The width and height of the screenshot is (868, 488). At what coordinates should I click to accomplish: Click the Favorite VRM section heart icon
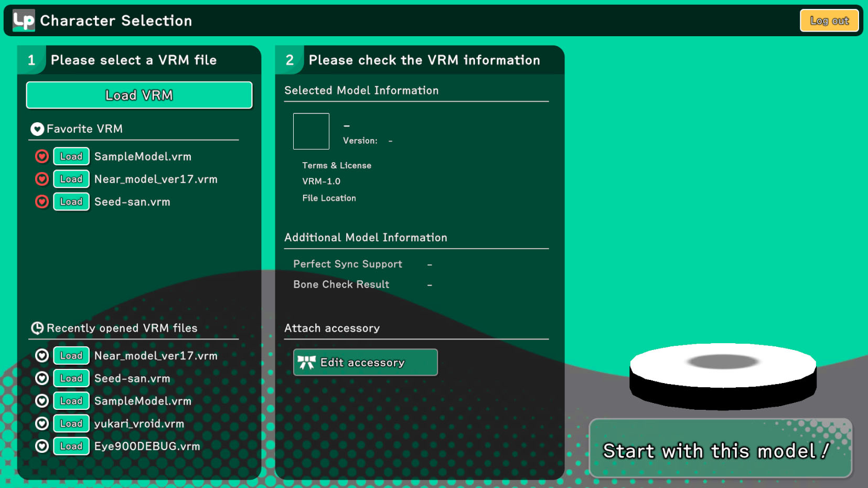(37, 129)
